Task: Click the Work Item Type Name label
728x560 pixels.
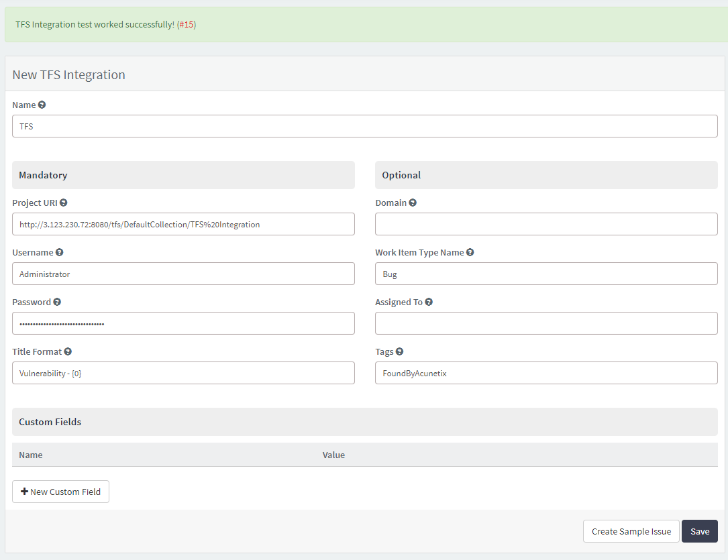Action: [x=420, y=252]
